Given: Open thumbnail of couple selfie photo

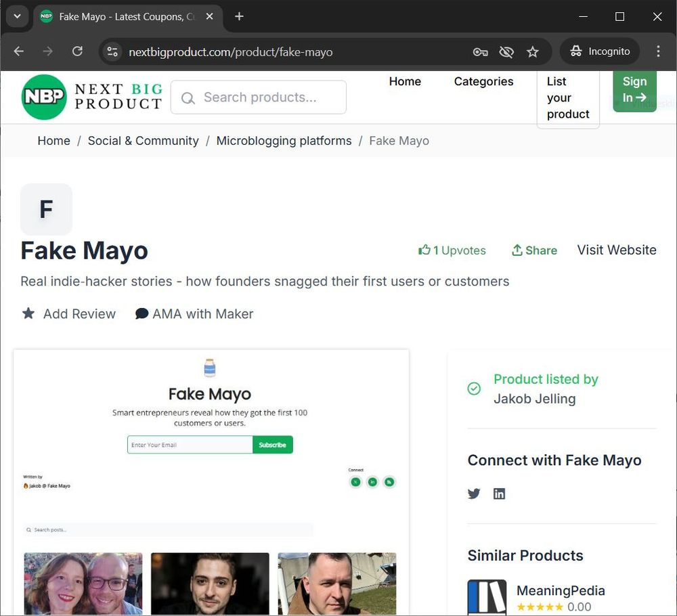Looking at the screenshot, I should [x=83, y=584].
